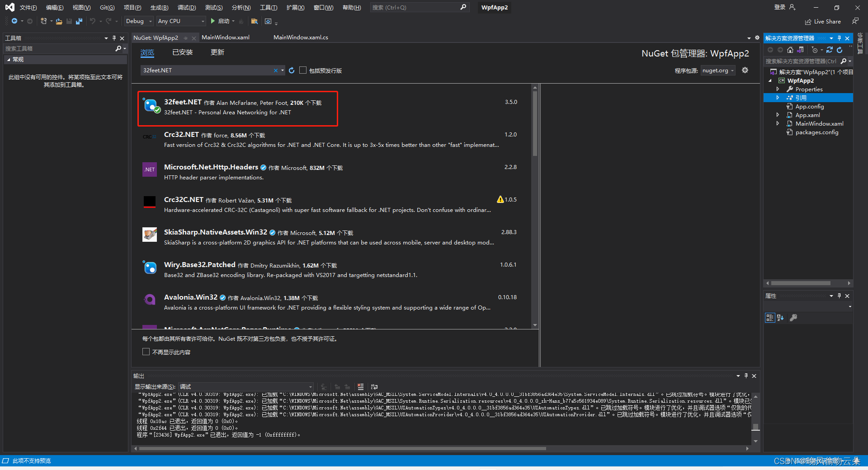Open the find-in-files folder icon

[x=255, y=21]
